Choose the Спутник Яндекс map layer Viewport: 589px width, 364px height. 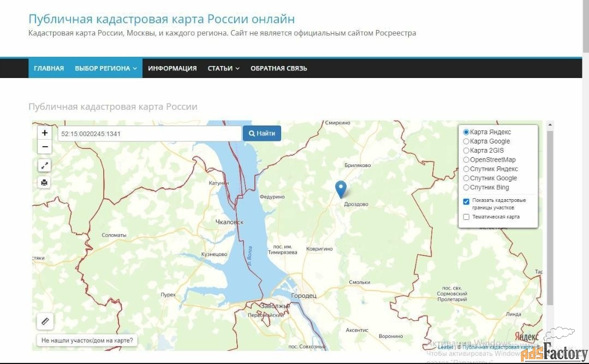pos(466,169)
